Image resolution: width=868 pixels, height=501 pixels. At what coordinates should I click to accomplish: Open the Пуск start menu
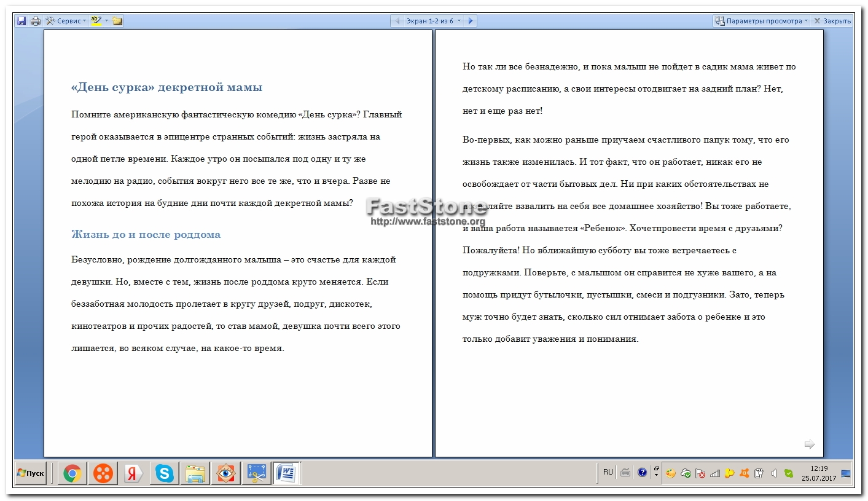(x=31, y=473)
